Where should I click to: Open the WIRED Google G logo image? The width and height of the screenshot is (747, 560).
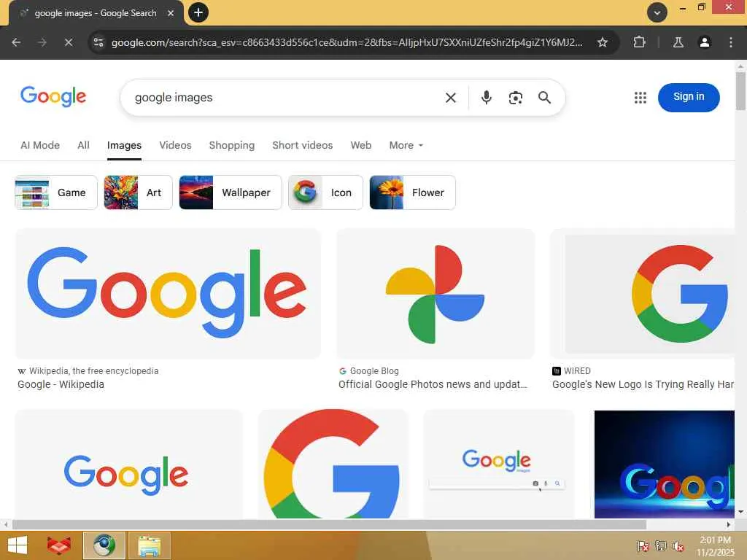[x=643, y=293]
